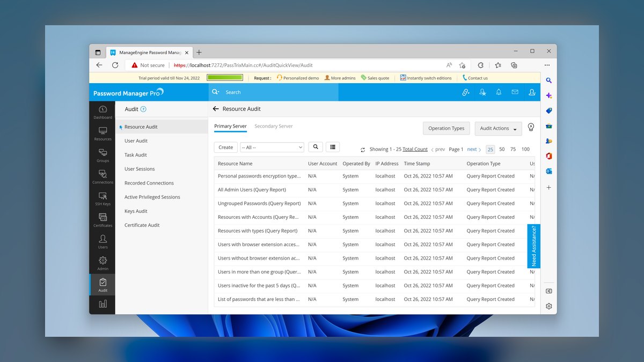The image size is (644, 362).
Task: Open Certificate Audit in Audit menu
Action: tap(142, 225)
